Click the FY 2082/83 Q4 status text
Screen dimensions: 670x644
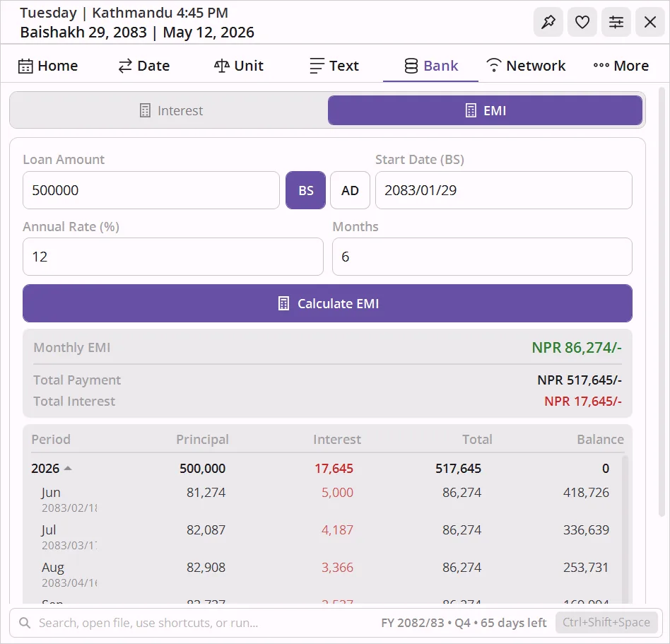pyautogui.click(x=464, y=623)
